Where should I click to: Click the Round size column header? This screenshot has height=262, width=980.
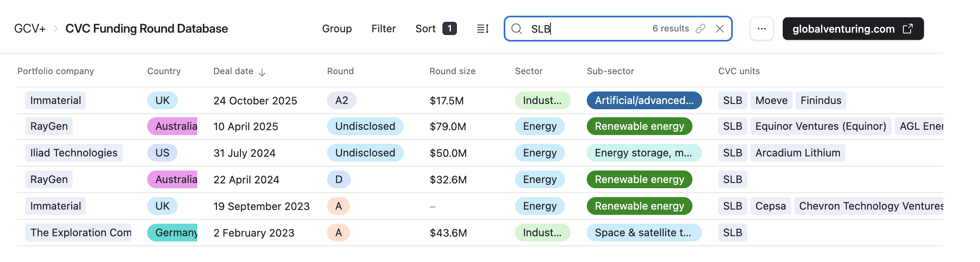[x=452, y=71]
